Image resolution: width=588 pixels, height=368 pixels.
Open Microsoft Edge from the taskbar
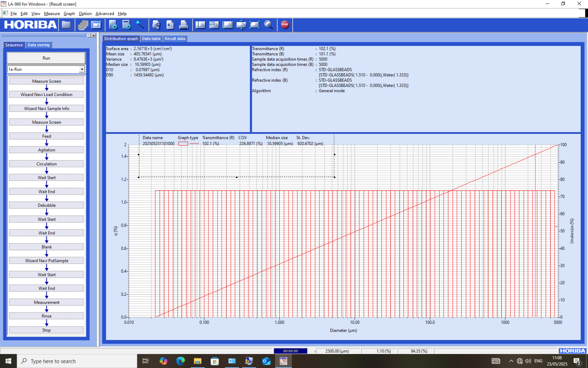[x=181, y=361]
